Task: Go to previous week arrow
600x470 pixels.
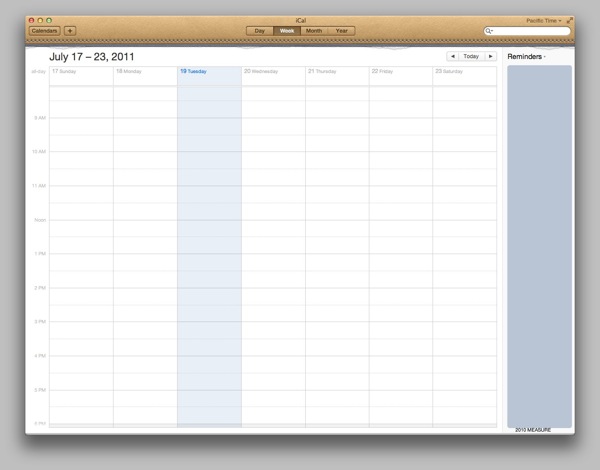Action: [453, 56]
